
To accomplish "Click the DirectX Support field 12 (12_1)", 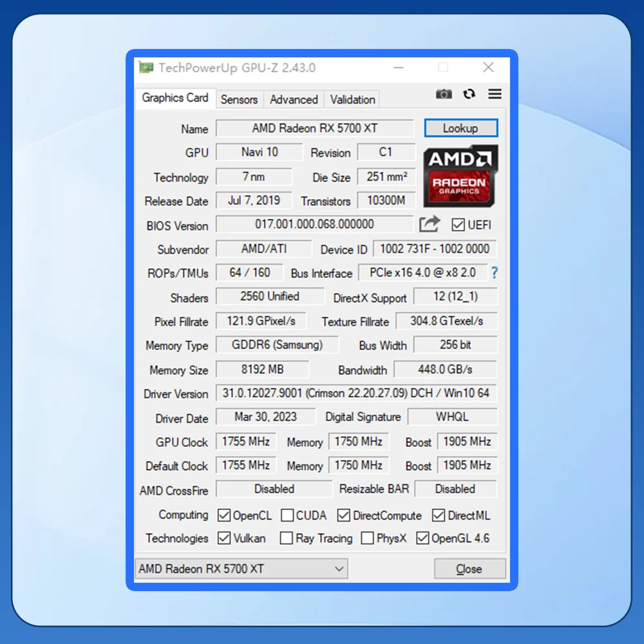I will pyautogui.click(x=455, y=296).
